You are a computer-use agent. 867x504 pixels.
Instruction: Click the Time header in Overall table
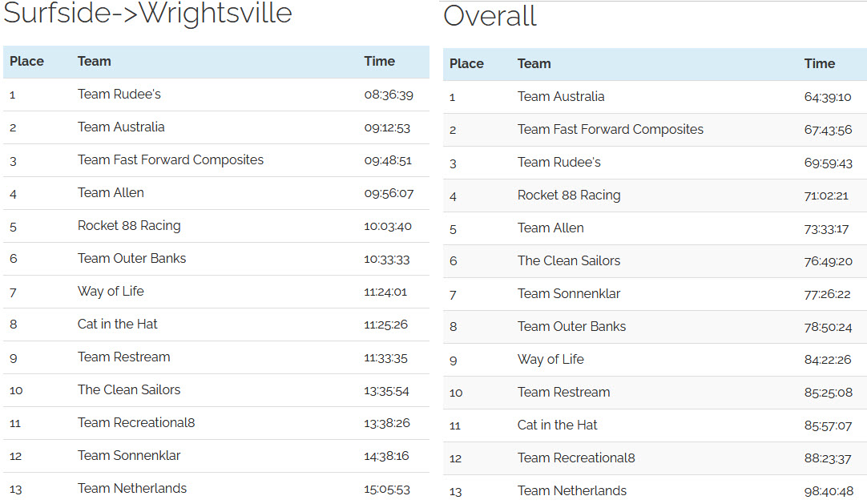tap(819, 64)
